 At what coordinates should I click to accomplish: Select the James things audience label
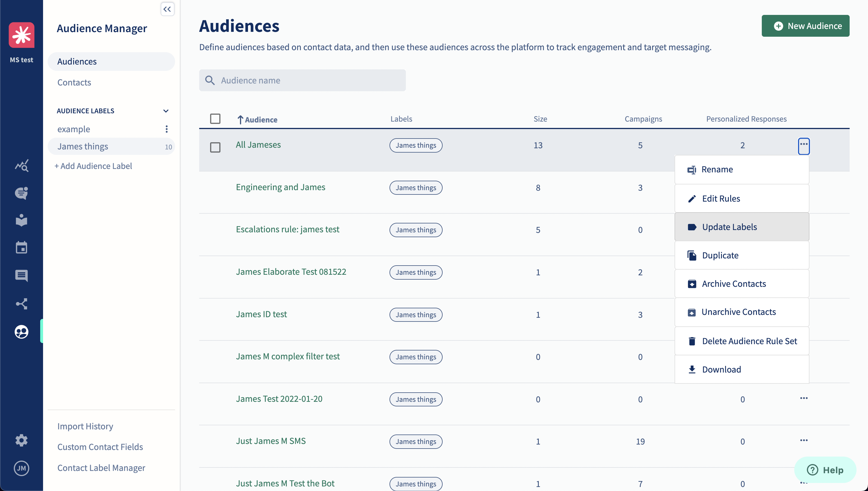[x=111, y=146]
